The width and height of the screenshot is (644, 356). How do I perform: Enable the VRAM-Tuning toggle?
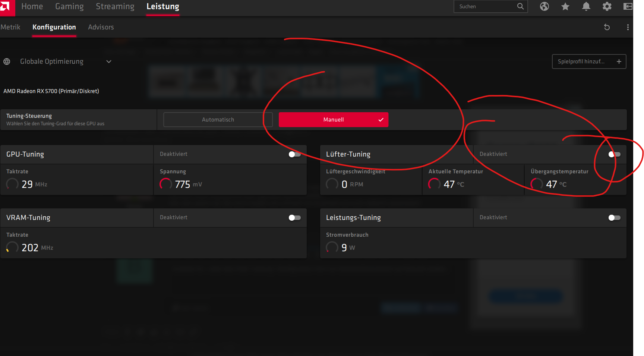pyautogui.click(x=295, y=218)
